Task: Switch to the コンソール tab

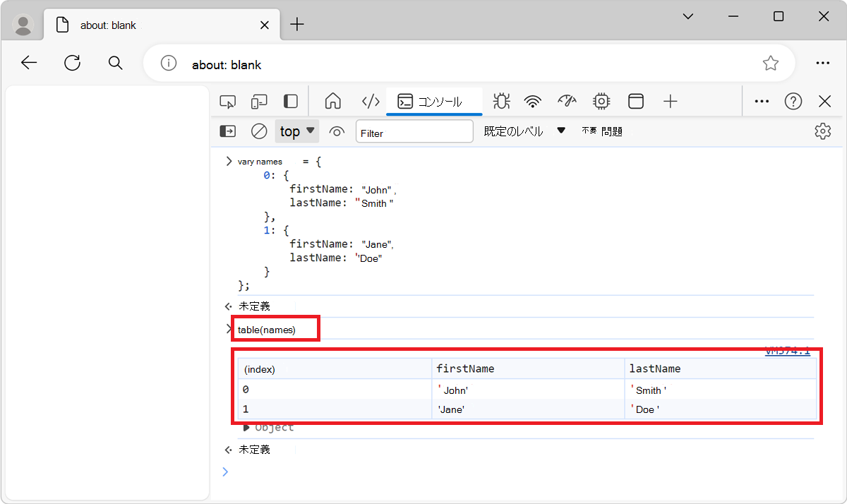Action: (x=435, y=101)
